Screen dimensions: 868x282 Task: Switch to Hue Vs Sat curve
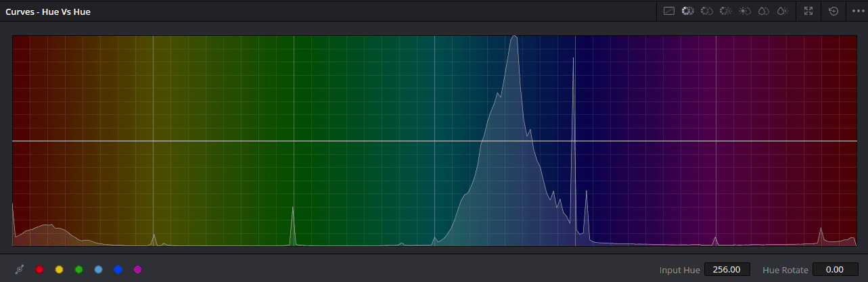coord(706,11)
